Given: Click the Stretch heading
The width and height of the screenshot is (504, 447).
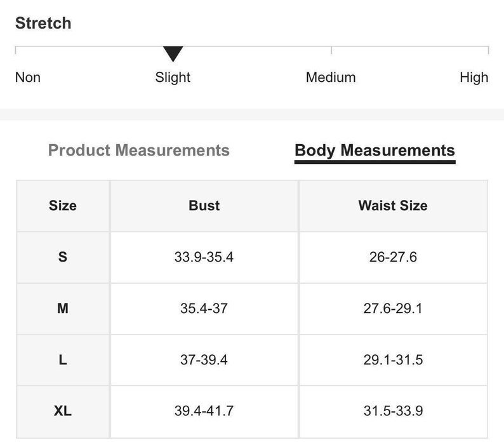Looking at the screenshot, I should point(43,23).
